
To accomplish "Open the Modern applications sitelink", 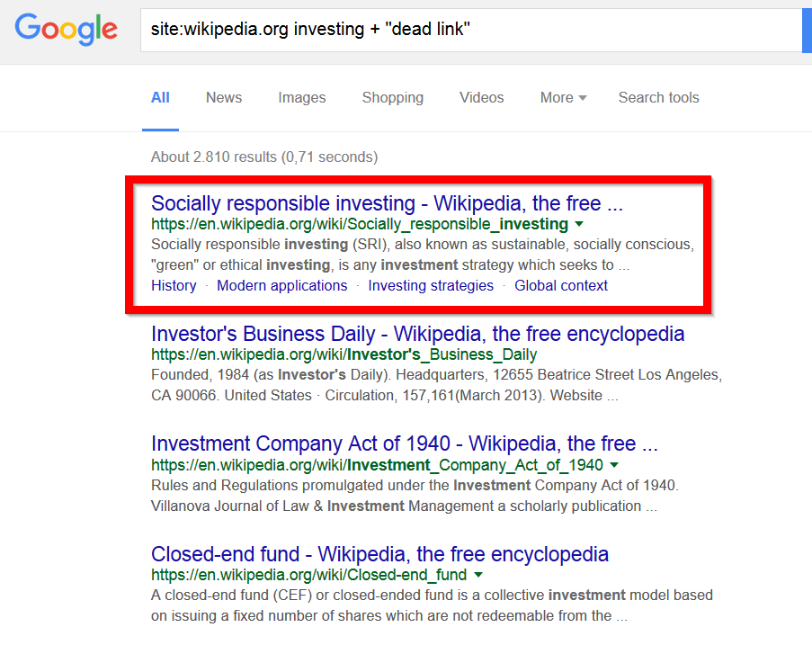I will coord(281,285).
